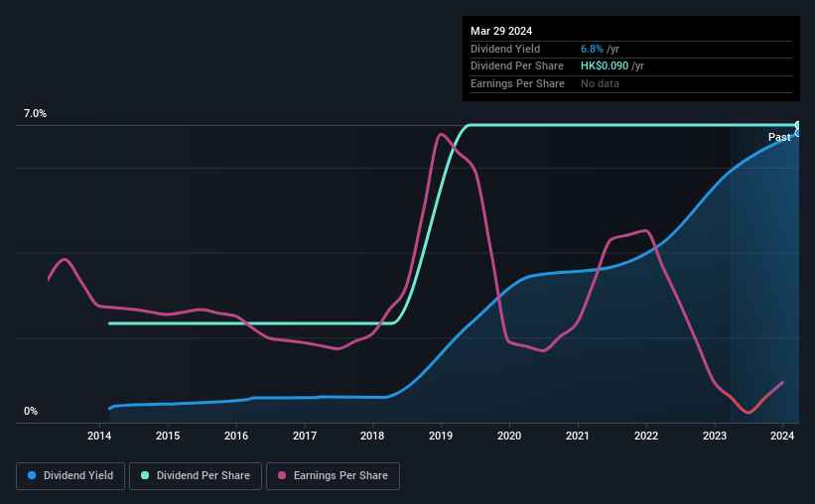
Task: Select the 2020 label on the x-axis
Action: point(509,436)
